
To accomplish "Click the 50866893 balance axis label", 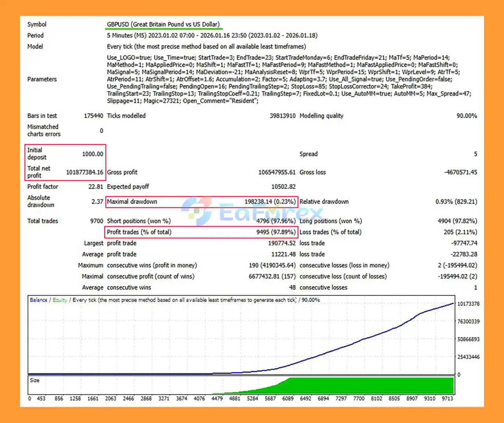I will 468,339.
